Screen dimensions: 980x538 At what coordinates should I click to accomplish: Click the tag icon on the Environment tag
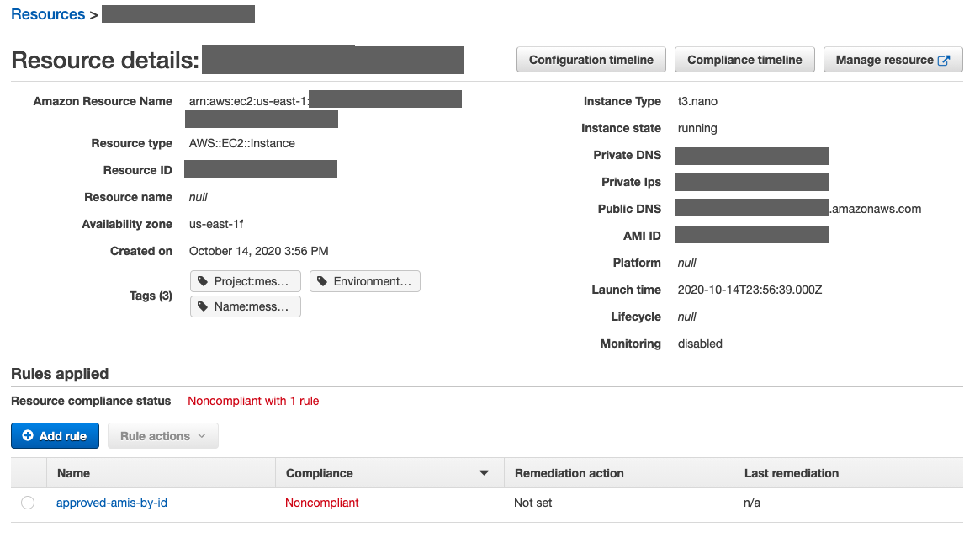[321, 280]
